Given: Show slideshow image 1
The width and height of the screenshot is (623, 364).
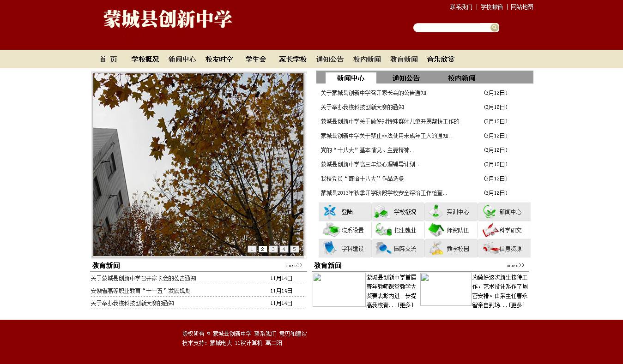Looking at the screenshot, I should pyautogui.click(x=252, y=249).
